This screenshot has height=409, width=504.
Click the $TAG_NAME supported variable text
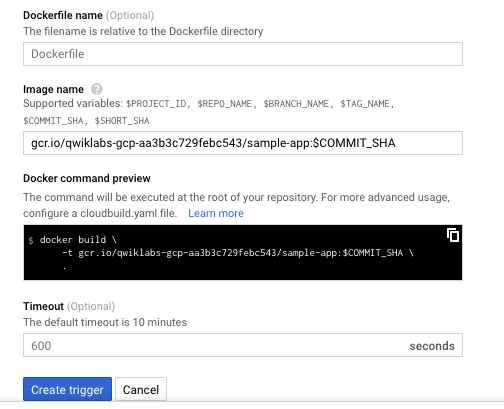tap(365, 104)
